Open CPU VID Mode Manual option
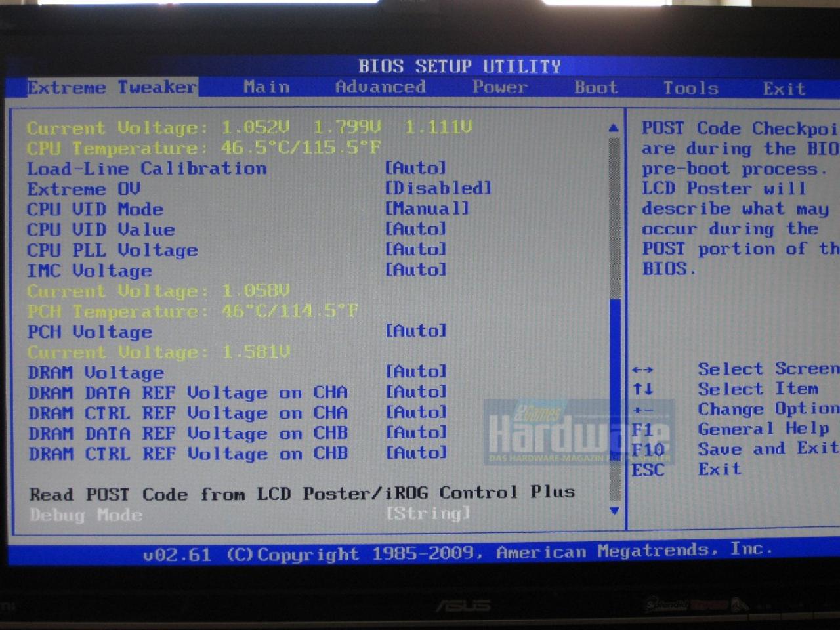840x630 pixels. (x=427, y=209)
